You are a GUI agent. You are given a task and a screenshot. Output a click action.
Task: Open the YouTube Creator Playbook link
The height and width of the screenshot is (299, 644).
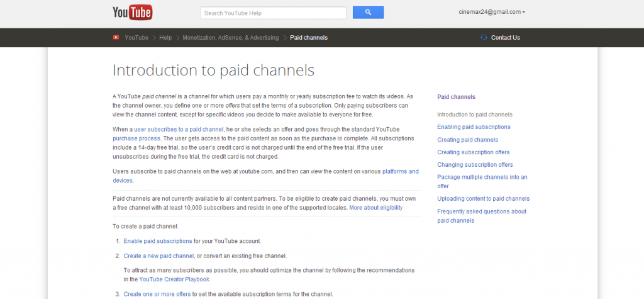point(174,279)
